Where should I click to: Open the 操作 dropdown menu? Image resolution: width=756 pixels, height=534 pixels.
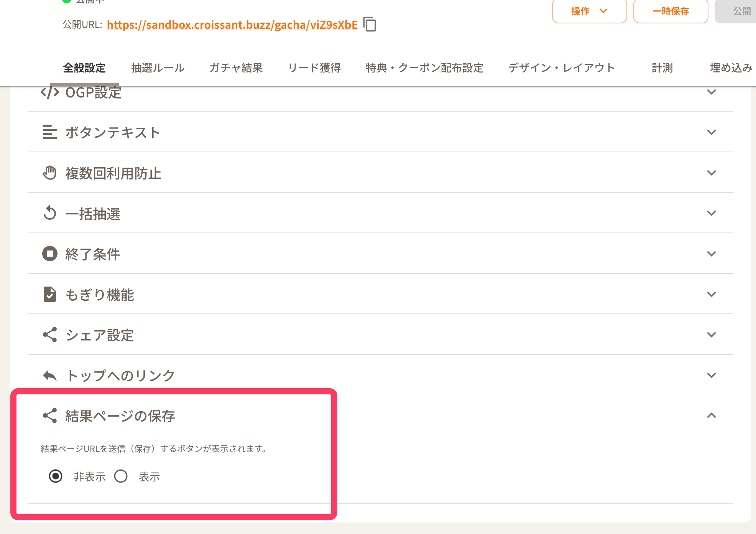(x=589, y=11)
